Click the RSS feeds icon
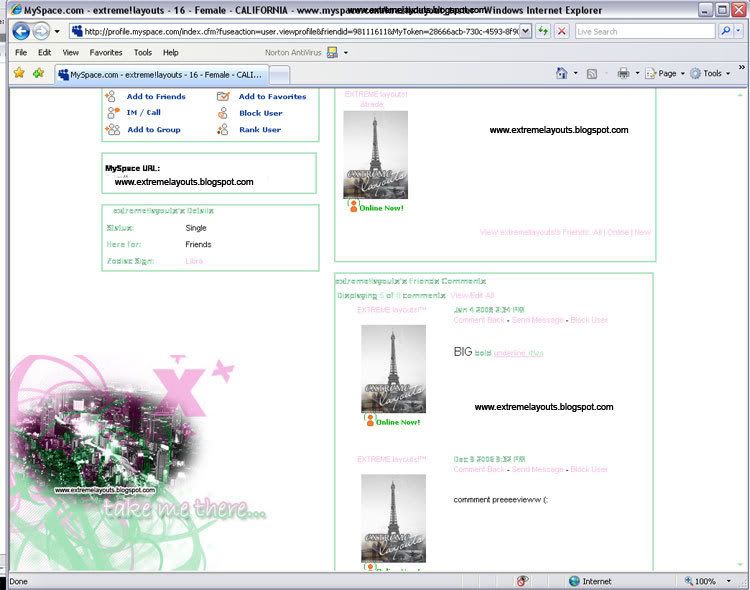Screen dimensions: 750x590 coord(592,74)
